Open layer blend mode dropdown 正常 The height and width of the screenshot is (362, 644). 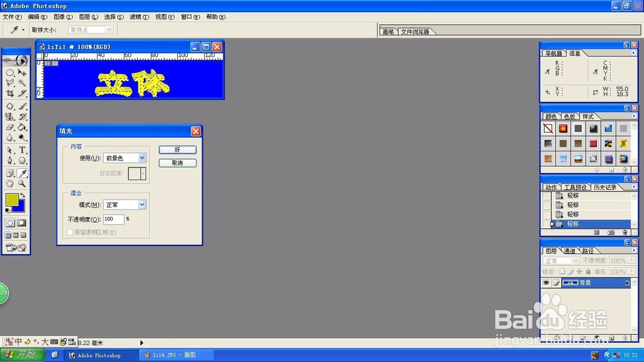pos(561,260)
